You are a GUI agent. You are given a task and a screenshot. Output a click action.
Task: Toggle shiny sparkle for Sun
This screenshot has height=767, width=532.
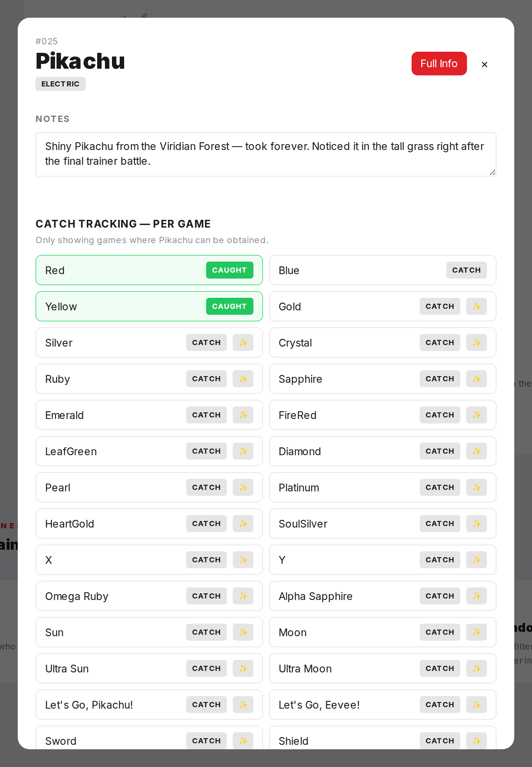pyautogui.click(x=243, y=632)
